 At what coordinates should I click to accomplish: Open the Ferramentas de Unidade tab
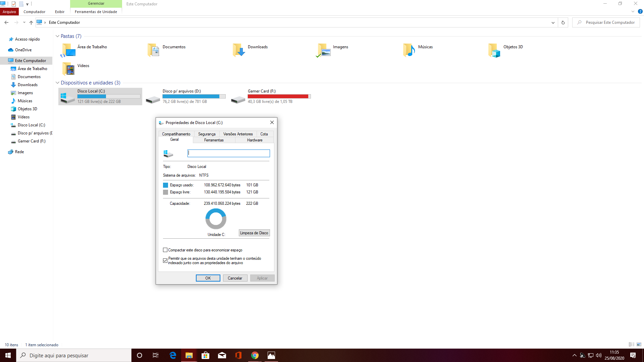click(x=96, y=12)
